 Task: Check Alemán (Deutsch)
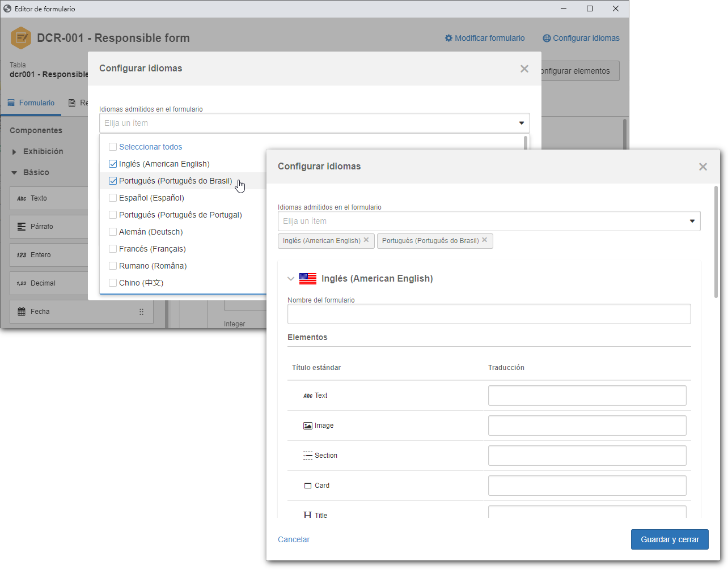point(113,232)
